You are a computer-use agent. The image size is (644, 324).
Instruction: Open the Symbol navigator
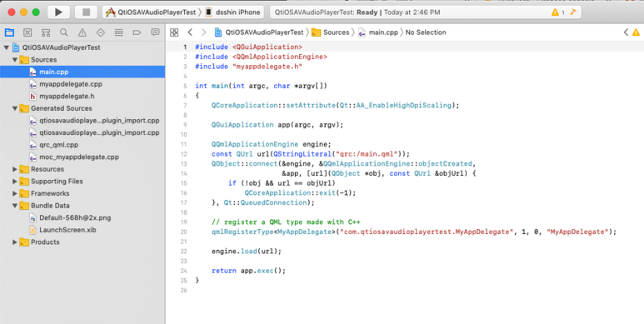(46, 32)
